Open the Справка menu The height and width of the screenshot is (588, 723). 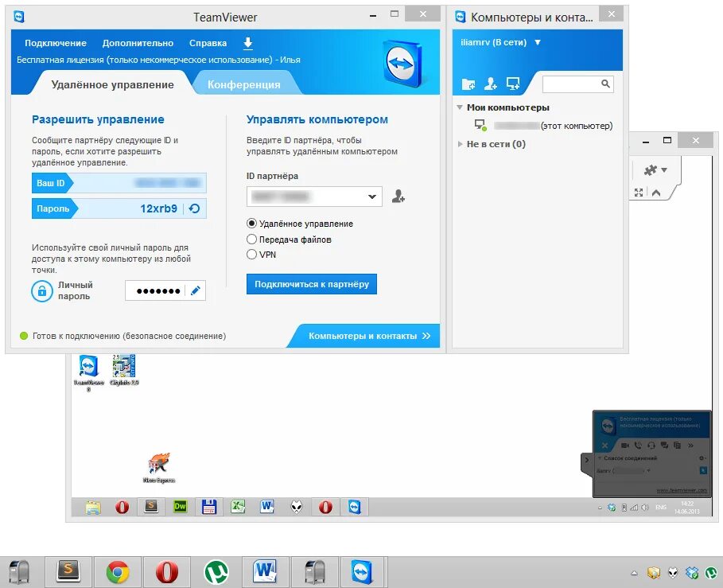click(x=208, y=43)
